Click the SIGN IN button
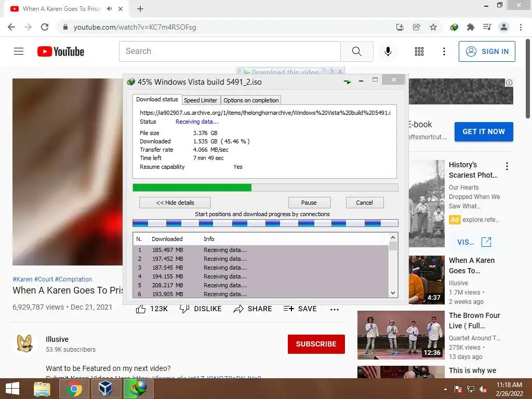This screenshot has width=532, height=399. click(x=487, y=51)
